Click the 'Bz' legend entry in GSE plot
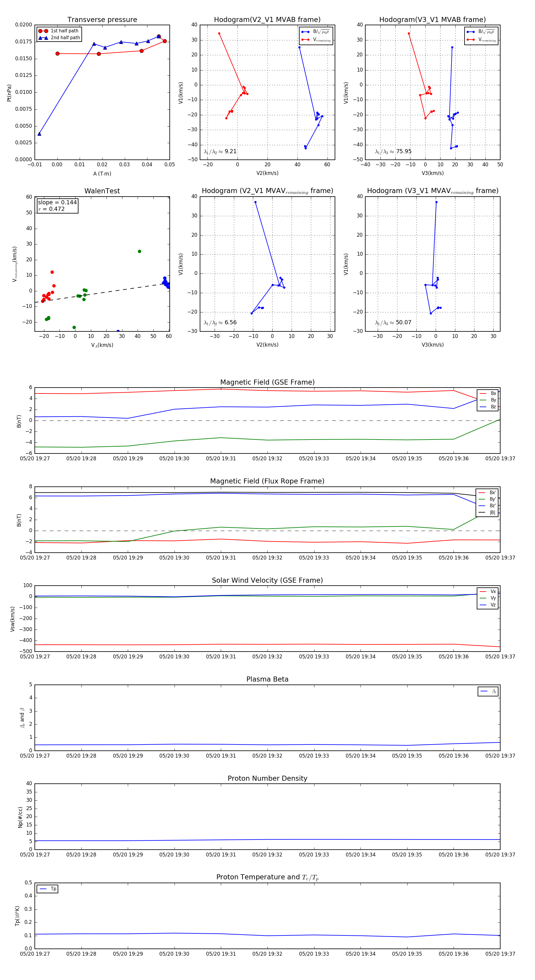Viewport: 535px width, 980px height. pyautogui.click(x=488, y=407)
